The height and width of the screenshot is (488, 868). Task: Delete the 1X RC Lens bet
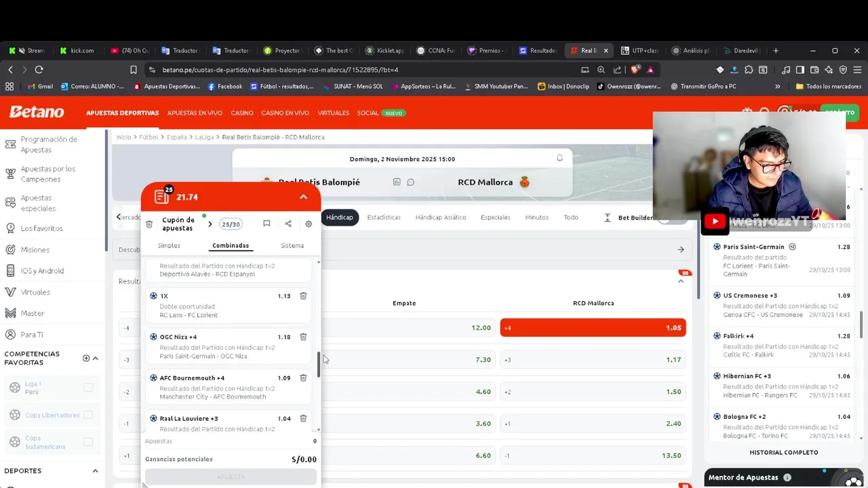coord(303,296)
